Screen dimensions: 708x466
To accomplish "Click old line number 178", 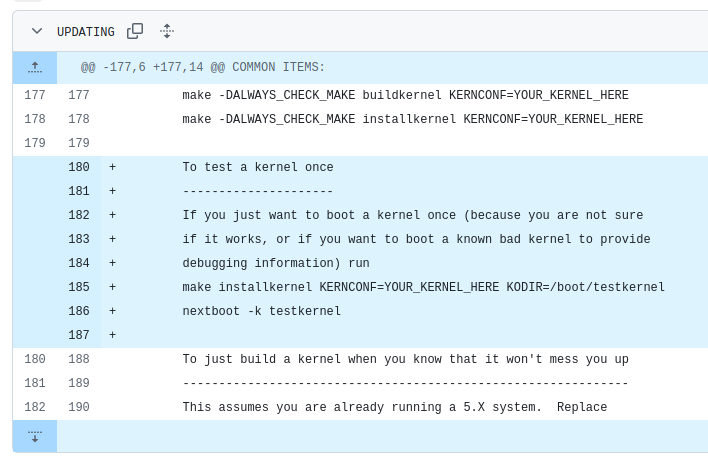I will (x=34, y=119).
